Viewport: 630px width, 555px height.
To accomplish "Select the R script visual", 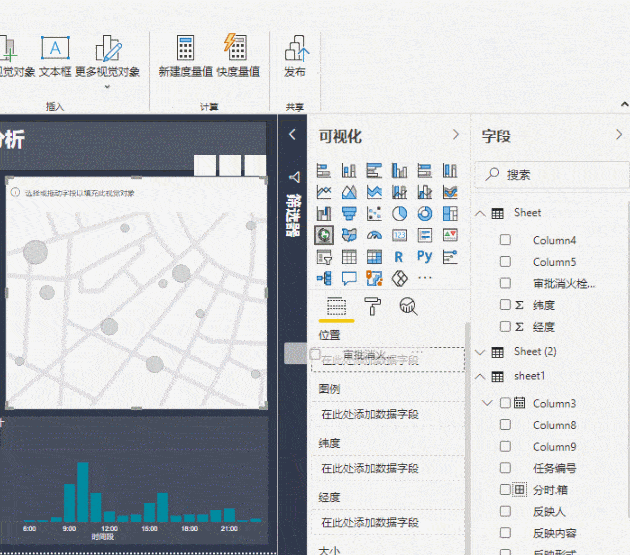I will click(x=399, y=257).
